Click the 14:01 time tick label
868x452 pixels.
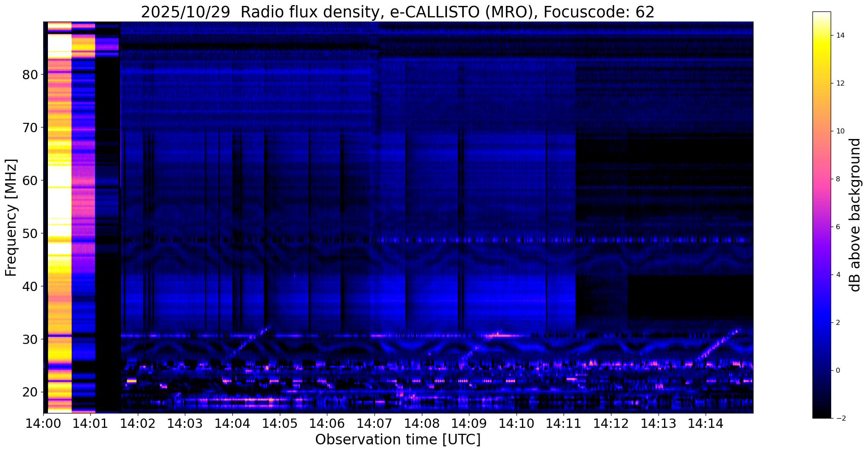pos(90,423)
